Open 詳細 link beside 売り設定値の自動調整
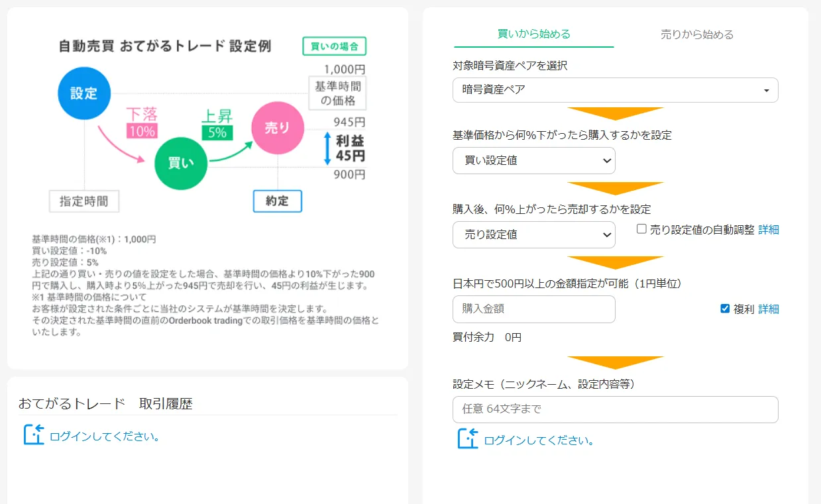Screen dimensions: 821x504 tap(769, 230)
